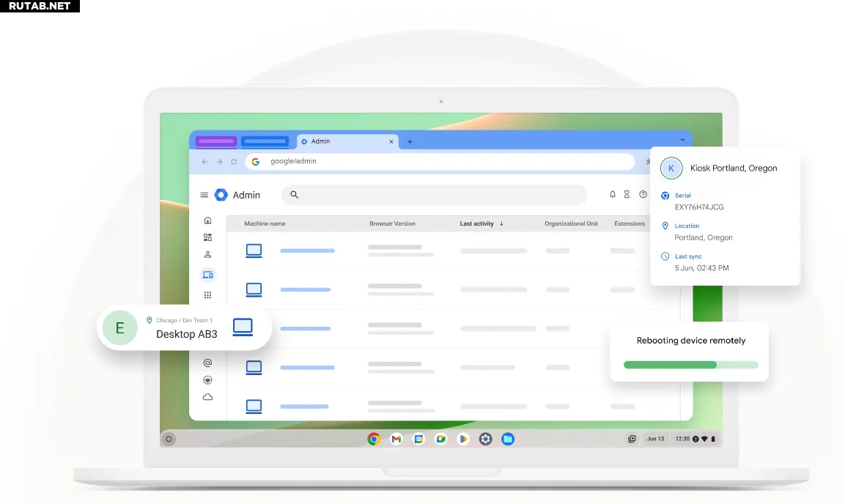Open the hourglass tasks icon
Screen dimensions: 845x504
[627, 195]
